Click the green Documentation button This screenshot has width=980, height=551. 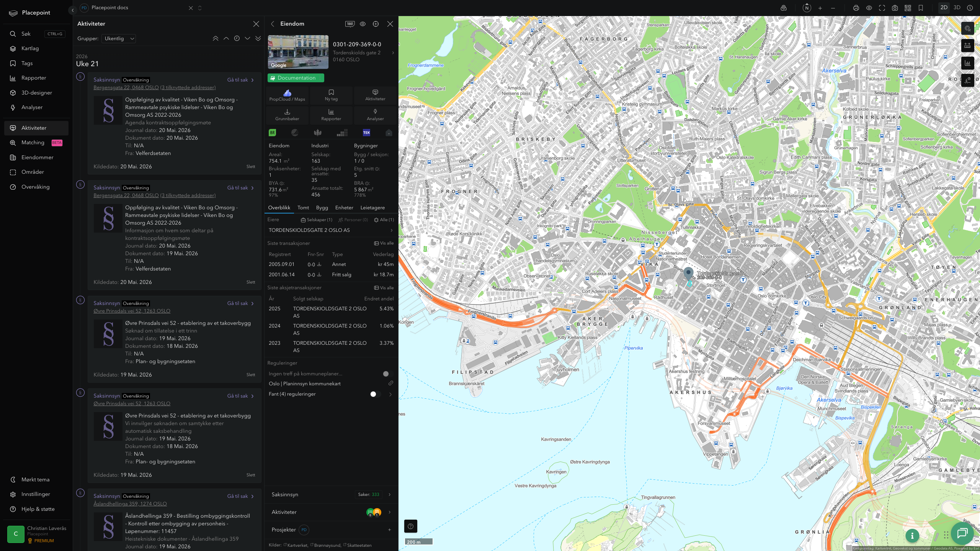point(296,78)
